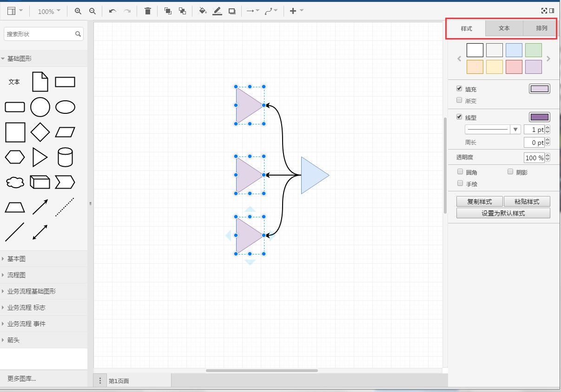The height and width of the screenshot is (392, 561).
Task: Open the fill color bucket tool
Action: tap(203, 11)
